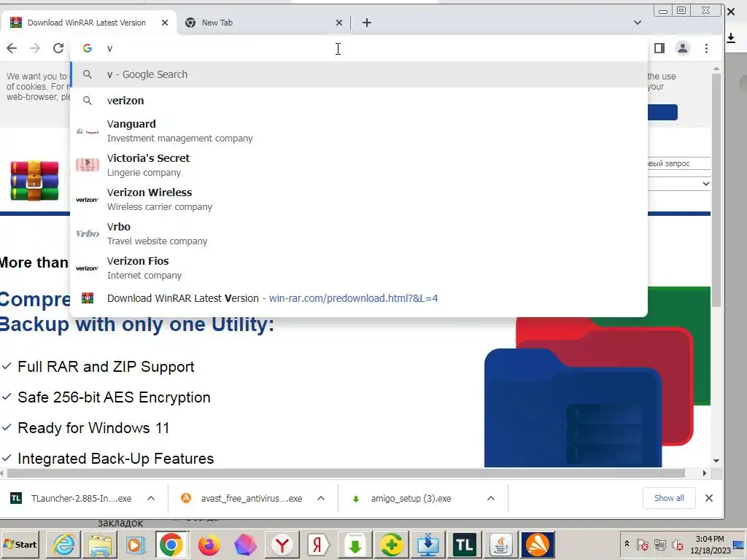Click the network tray icon
Image resolution: width=747 pixels, height=560 pixels.
pyautogui.click(x=659, y=545)
